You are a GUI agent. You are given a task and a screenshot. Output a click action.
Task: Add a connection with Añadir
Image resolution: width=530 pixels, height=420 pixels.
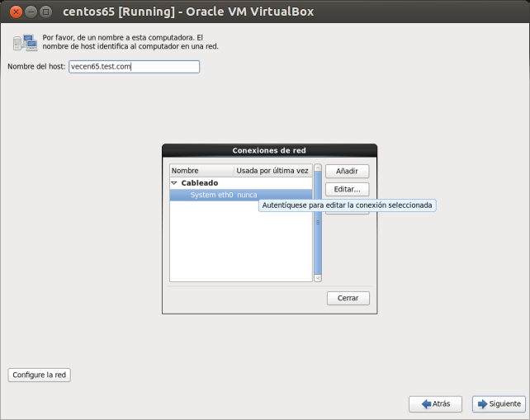coord(347,171)
